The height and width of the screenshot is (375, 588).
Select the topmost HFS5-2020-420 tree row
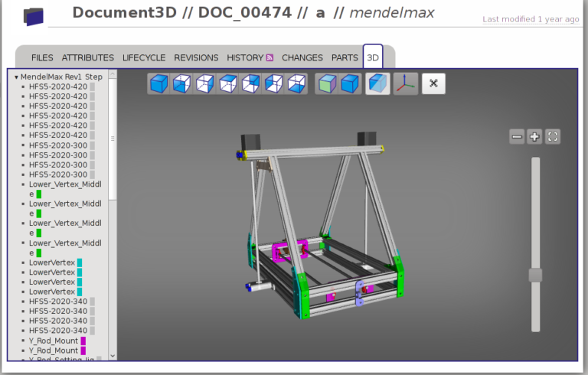(x=58, y=86)
